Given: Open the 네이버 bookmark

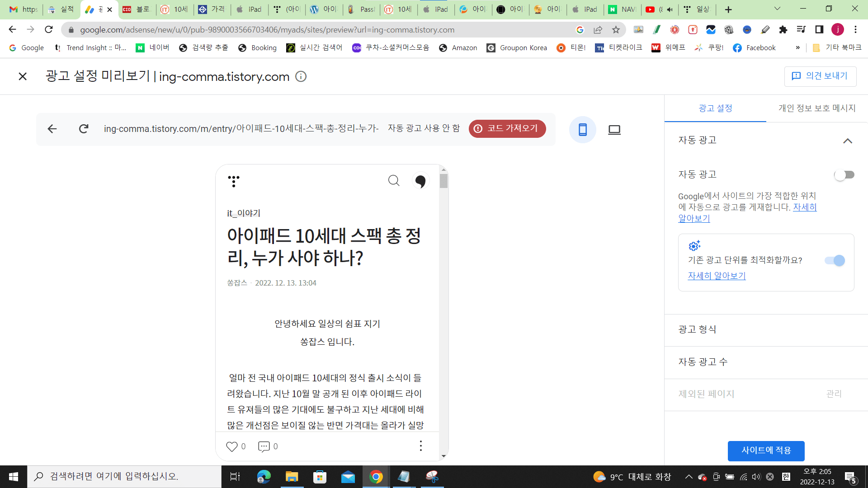Looking at the screenshot, I should (152, 48).
